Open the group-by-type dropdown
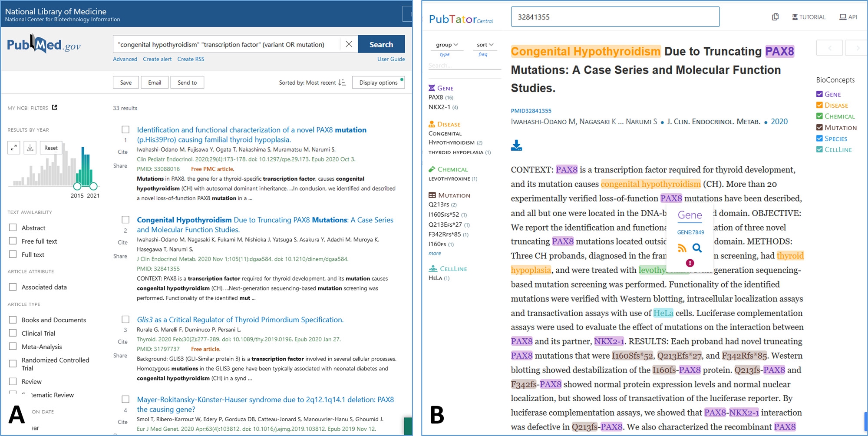This screenshot has width=868, height=436. click(446, 44)
